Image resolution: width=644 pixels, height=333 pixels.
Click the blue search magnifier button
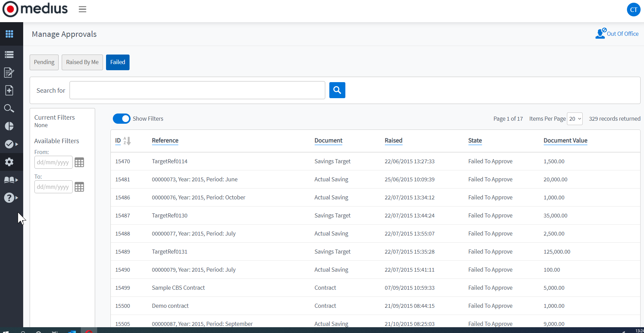coord(337,90)
